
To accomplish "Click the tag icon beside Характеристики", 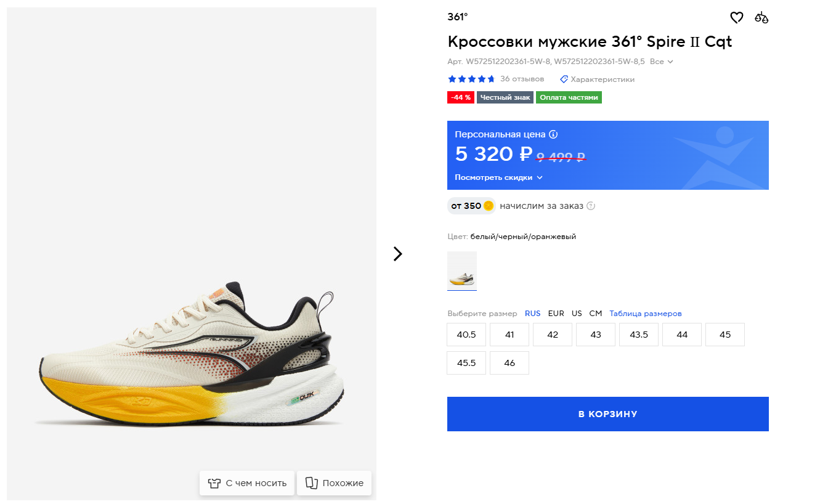I will (x=564, y=79).
